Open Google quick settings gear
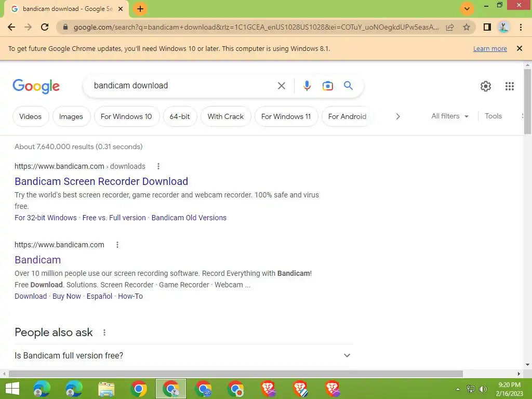 coord(486,86)
